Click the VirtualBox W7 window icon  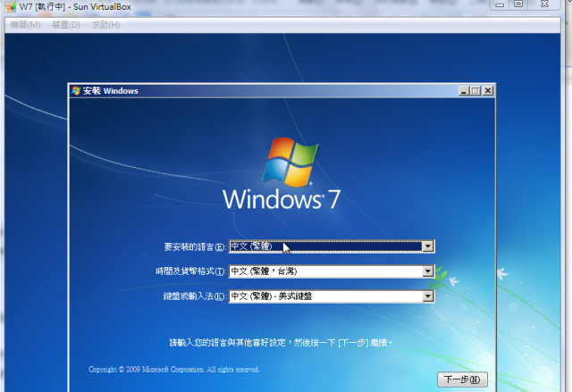point(11,6)
